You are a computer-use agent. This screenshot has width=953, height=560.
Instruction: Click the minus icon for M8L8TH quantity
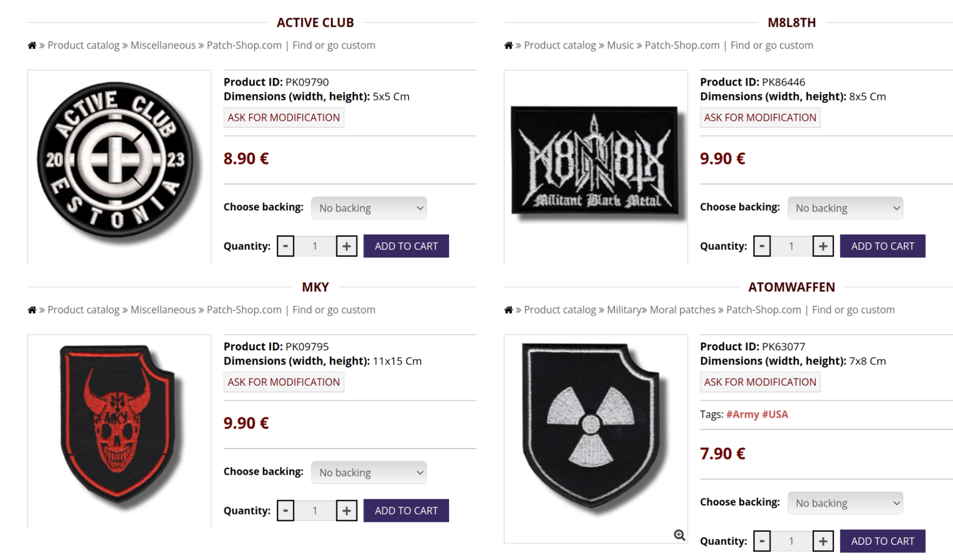[762, 246]
